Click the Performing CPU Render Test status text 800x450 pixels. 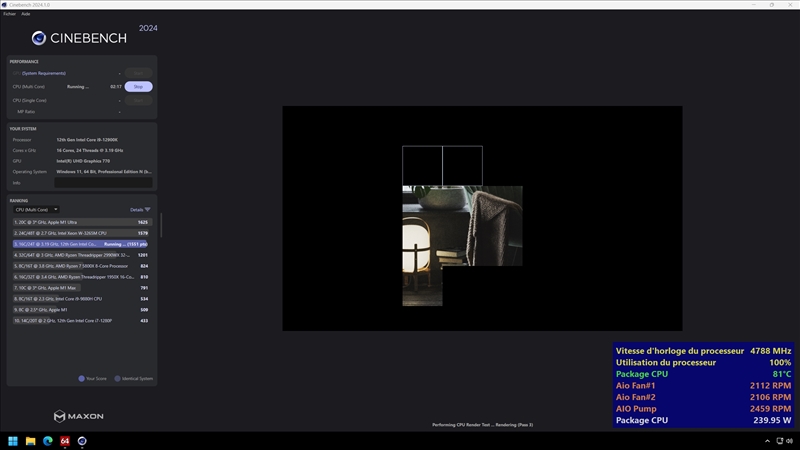(482, 424)
